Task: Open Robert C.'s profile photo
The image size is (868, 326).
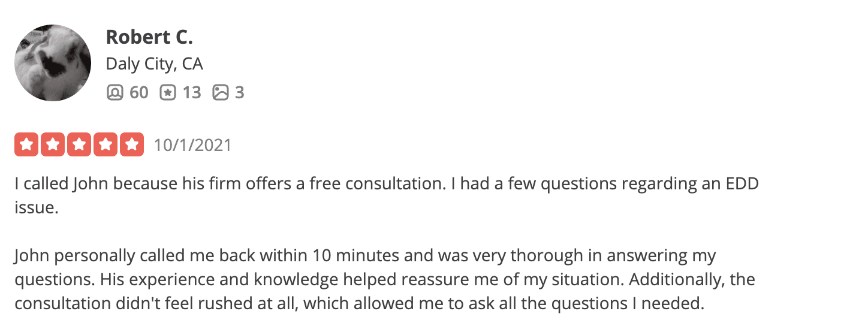Action: click(53, 63)
